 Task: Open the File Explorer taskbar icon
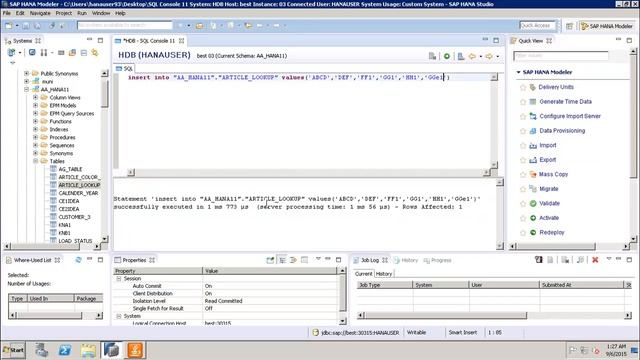pos(88,350)
